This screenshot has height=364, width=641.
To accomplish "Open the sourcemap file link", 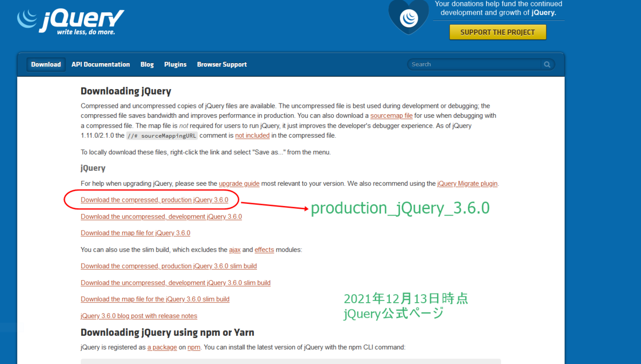I will tap(392, 116).
